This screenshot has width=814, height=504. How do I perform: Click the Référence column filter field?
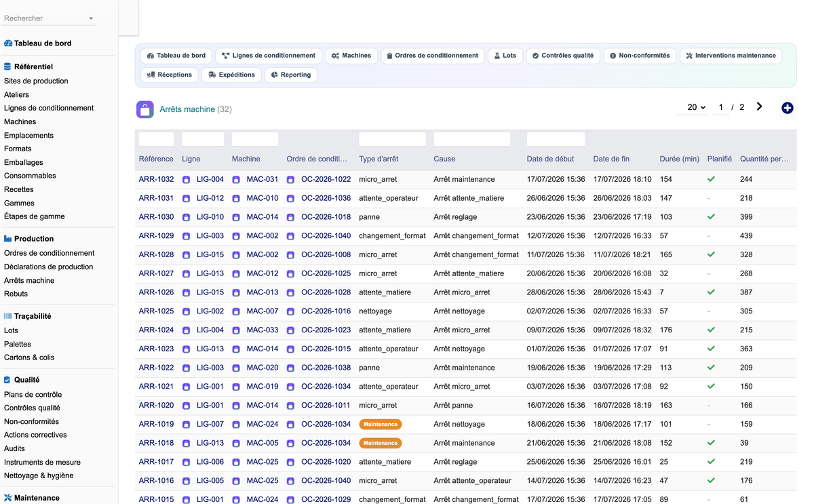point(157,139)
